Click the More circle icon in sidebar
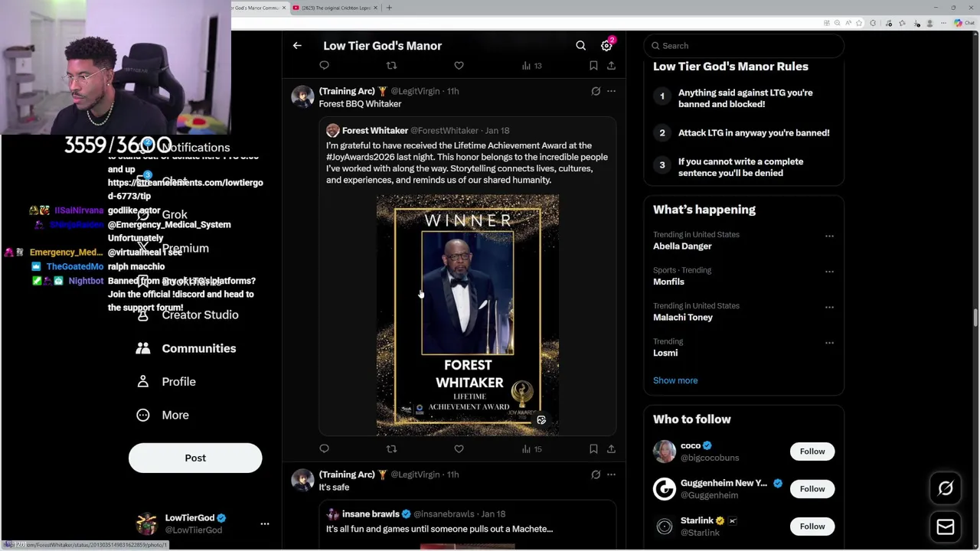The image size is (980, 551). click(x=143, y=415)
